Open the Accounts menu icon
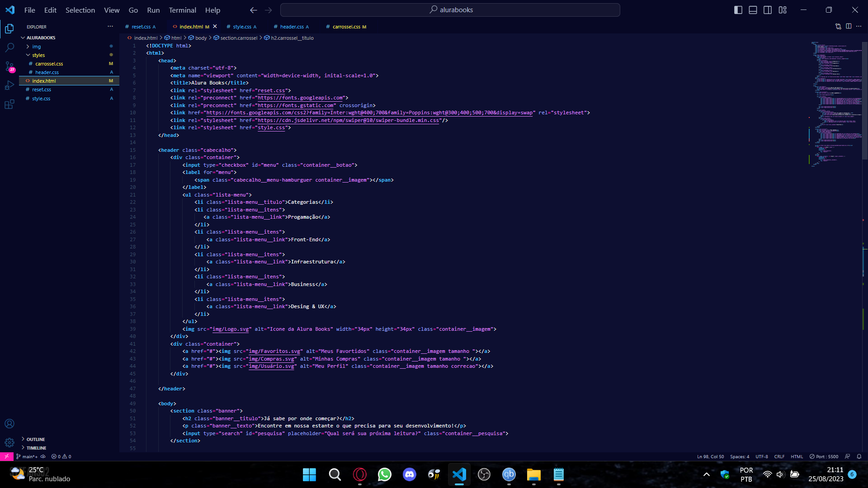868x488 pixels. [x=9, y=423]
